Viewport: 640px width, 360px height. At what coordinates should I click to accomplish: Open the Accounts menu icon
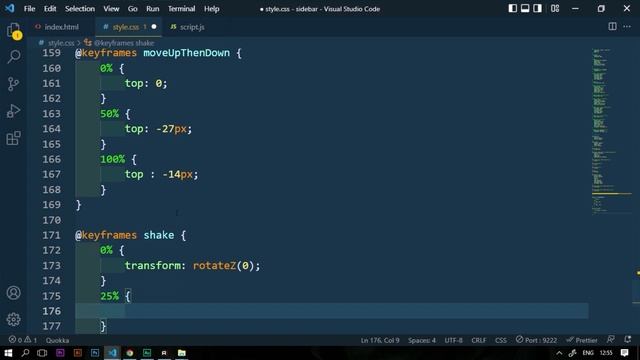[13, 293]
